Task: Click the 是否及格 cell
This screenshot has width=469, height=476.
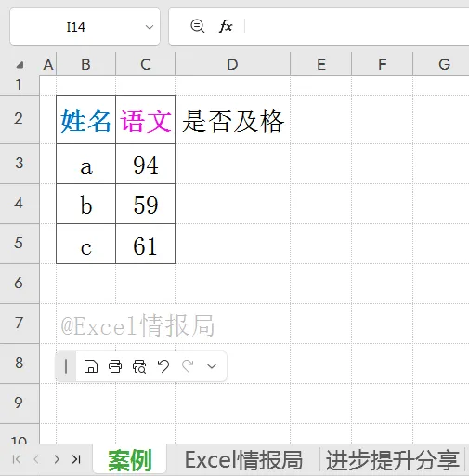Action: (232, 120)
